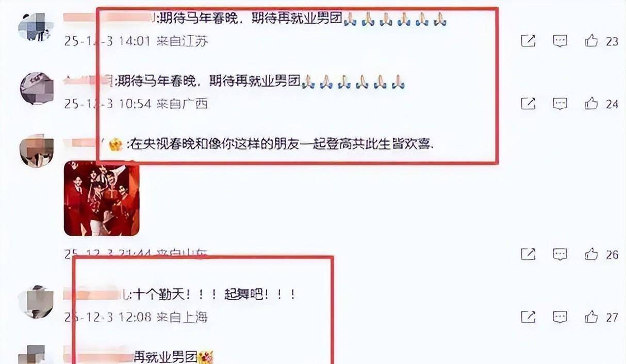Like the comment with 26 likes
Screen dimensions: 626x364
(x=591, y=254)
